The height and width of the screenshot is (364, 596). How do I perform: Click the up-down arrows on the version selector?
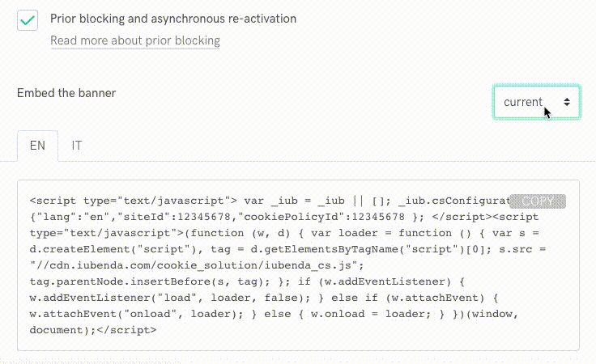point(567,102)
